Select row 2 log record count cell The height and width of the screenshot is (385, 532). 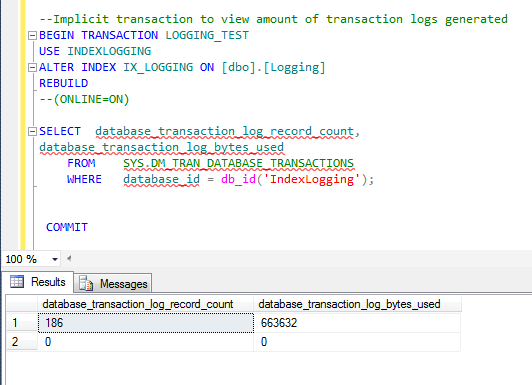pyautogui.click(x=146, y=342)
